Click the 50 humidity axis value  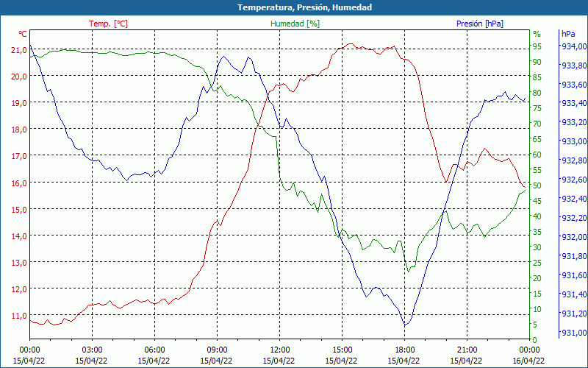pyautogui.click(x=537, y=185)
